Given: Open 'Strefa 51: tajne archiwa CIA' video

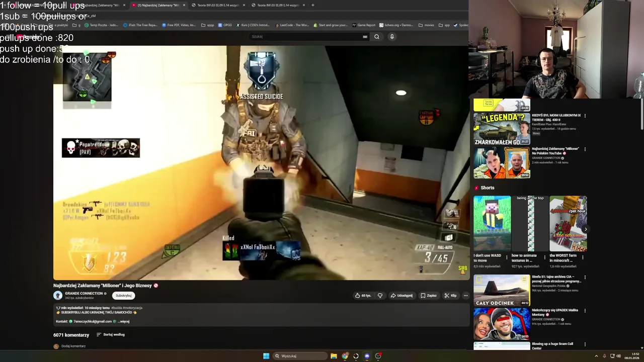Looking at the screenshot, I should coord(502,291).
